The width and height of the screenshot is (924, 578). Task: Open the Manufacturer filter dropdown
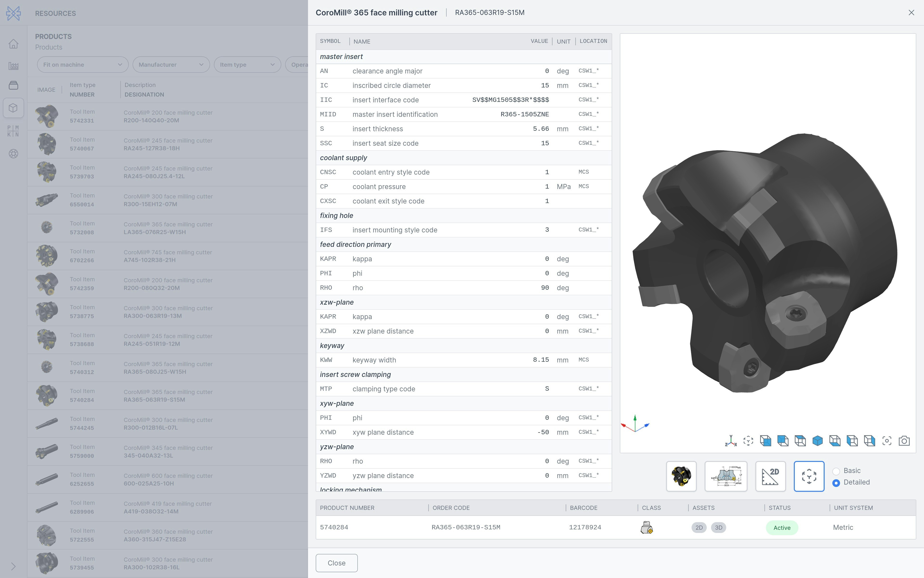point(171,65)
